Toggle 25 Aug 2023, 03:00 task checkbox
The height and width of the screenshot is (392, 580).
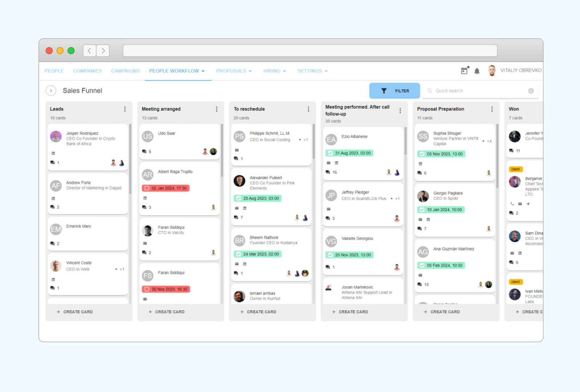[x=239, y=198]
